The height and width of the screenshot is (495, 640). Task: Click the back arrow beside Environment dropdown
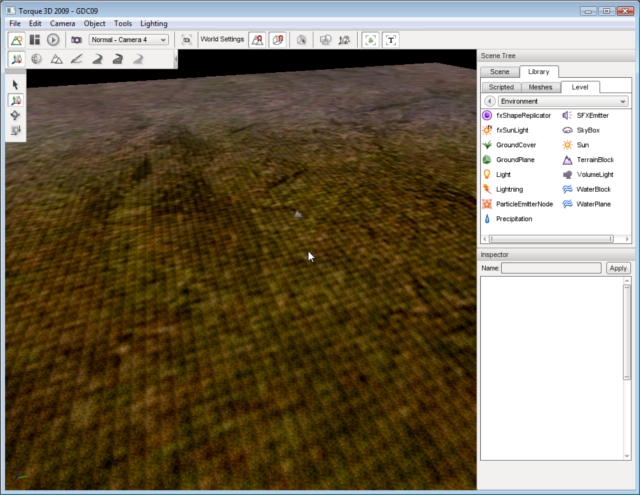click(x=489, y=101)
